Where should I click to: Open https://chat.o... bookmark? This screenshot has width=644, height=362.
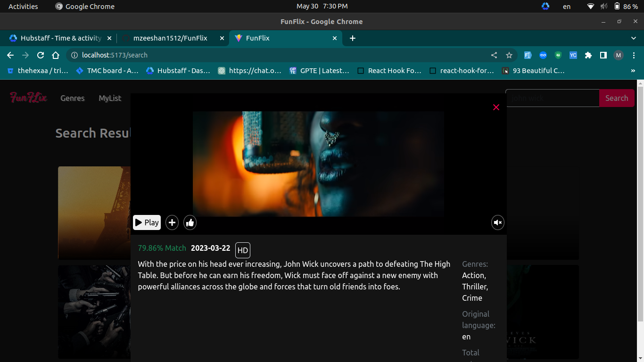250,71
